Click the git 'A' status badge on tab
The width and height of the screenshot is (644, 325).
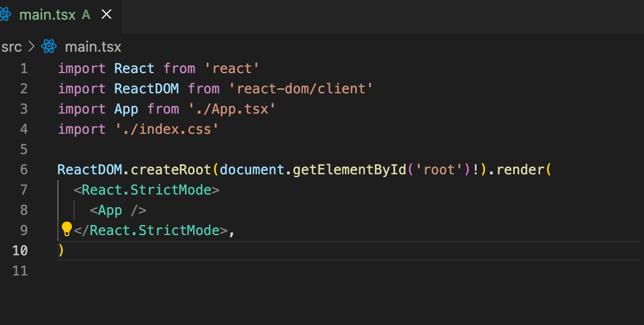pos(86,15)
